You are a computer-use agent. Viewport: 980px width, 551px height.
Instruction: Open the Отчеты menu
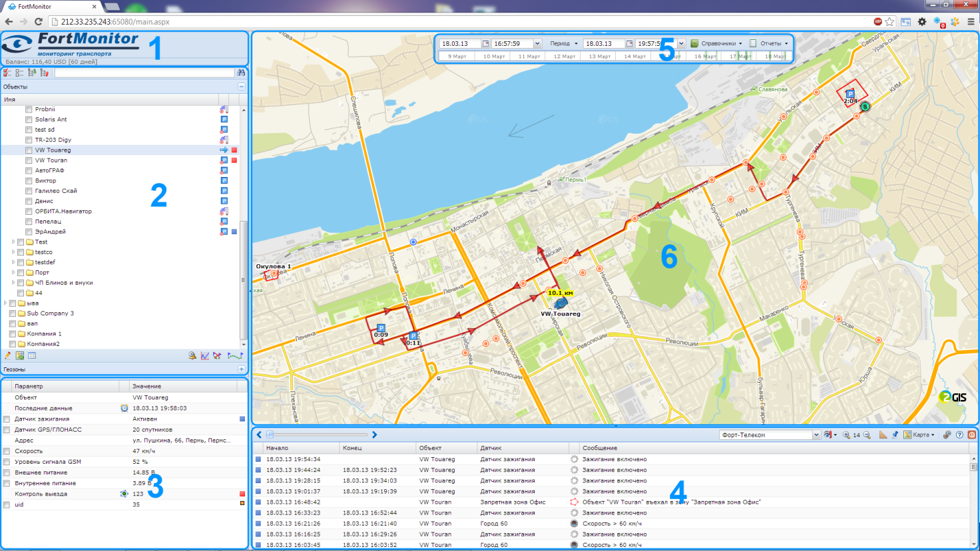tap(770, 44)
